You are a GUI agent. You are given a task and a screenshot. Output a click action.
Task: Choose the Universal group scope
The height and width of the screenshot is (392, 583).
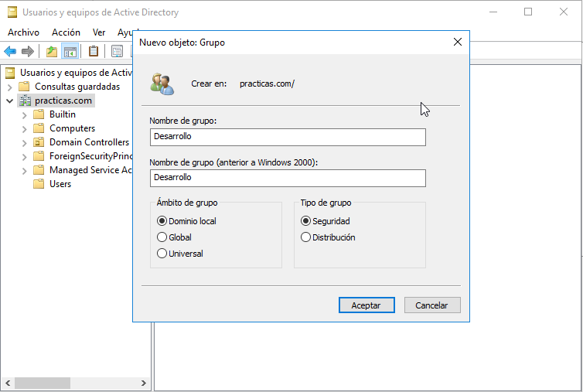162,254
